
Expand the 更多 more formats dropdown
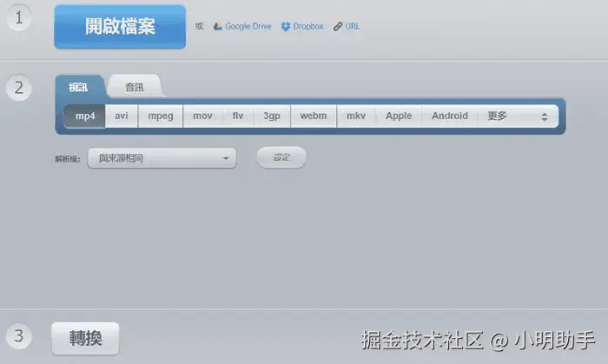[x=519, y=116]
